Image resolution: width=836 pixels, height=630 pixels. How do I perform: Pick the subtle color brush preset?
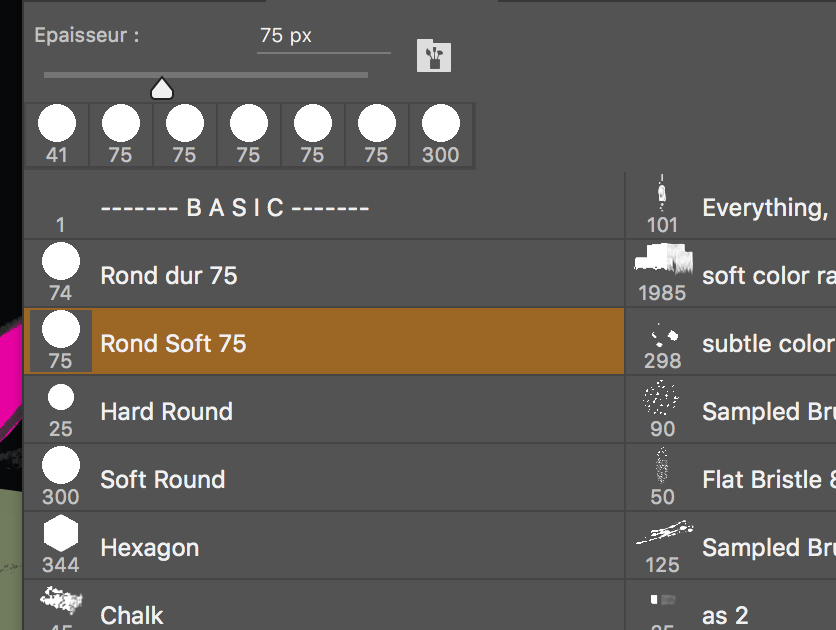pyautogui.click(x=767, y=343)
